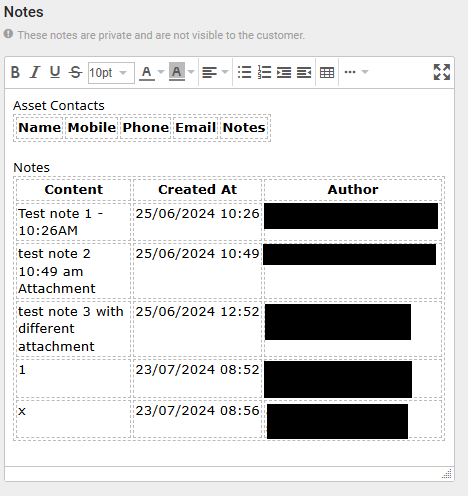Apply strikethrough formatting
468x496 pixels.
[x=76, y=72]
